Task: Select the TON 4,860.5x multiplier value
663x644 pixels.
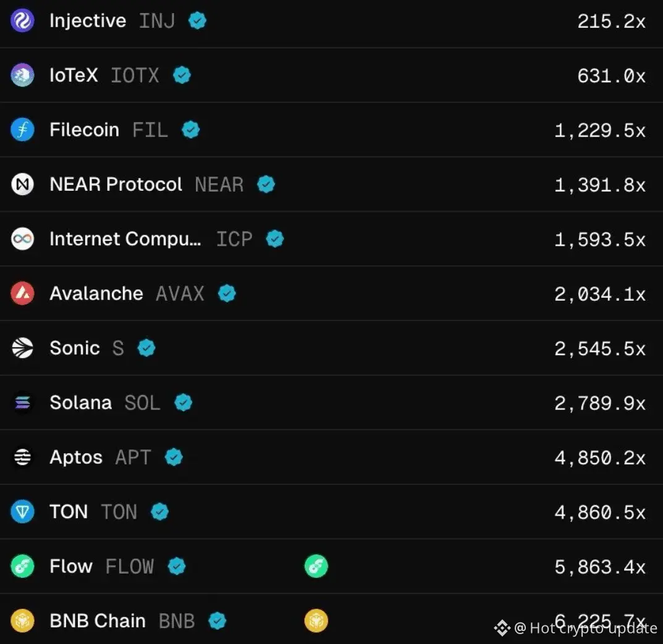Action: [x=599, y=512]
